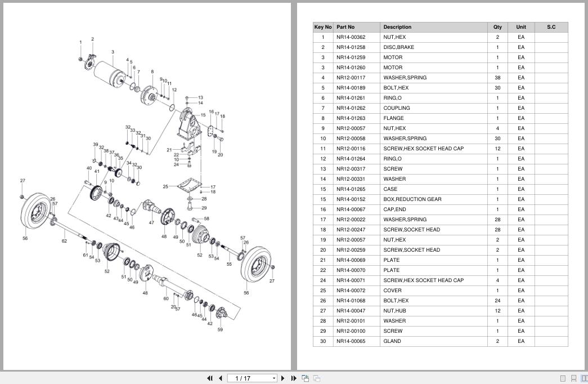Go to the next page
Image resolution: width=588 pixels, height=384 pixels.
pos(283,378)
